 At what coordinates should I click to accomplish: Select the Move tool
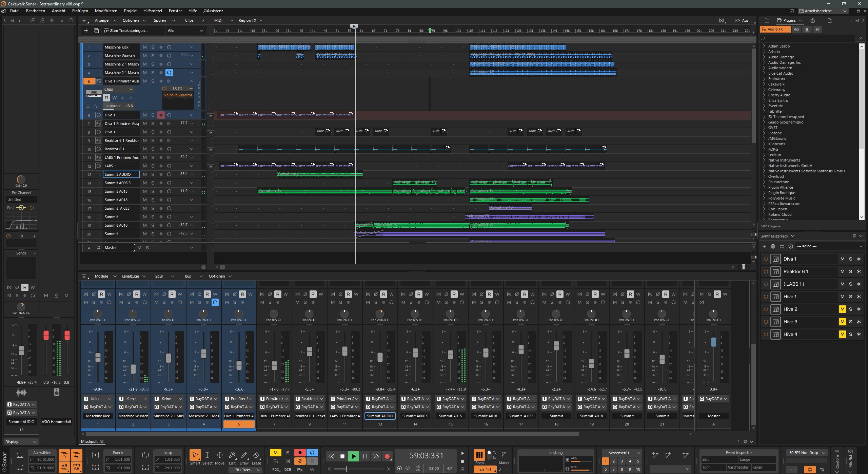point(219,456)
